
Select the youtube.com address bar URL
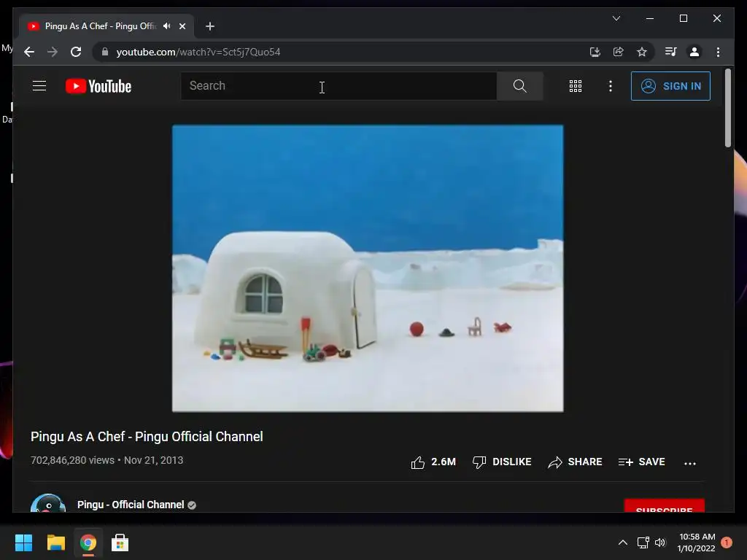click(x=198, y=52)
